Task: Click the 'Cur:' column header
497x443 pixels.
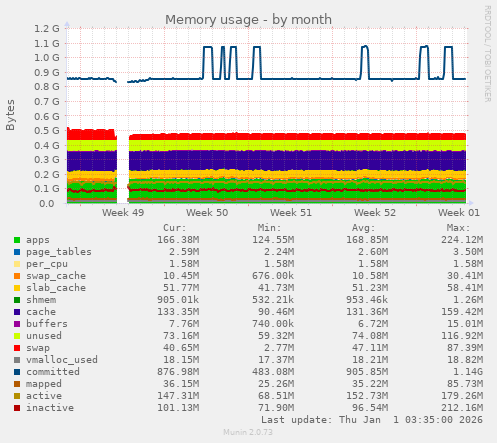Action: coord(175,228)
